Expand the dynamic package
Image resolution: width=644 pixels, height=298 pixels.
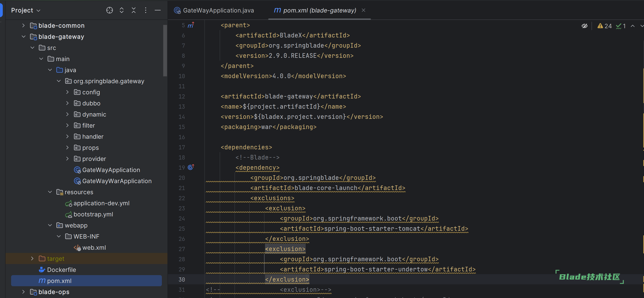coord(67,114)
